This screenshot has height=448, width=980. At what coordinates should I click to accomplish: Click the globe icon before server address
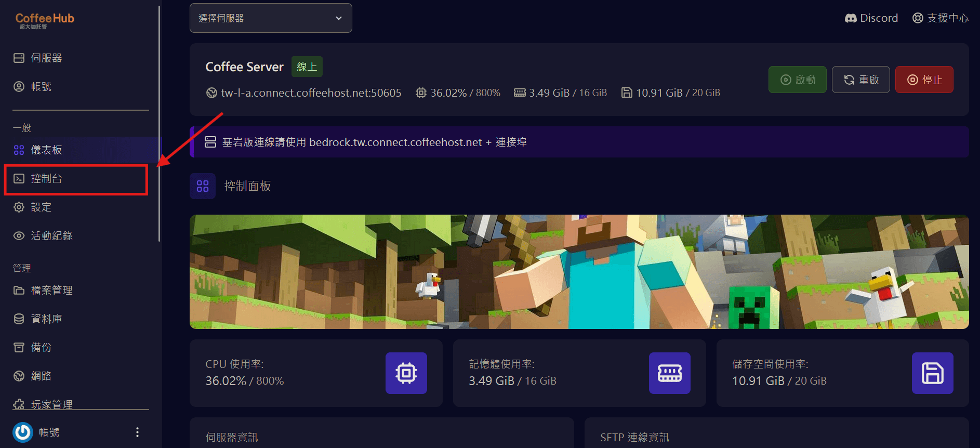[x=211, y=93]
